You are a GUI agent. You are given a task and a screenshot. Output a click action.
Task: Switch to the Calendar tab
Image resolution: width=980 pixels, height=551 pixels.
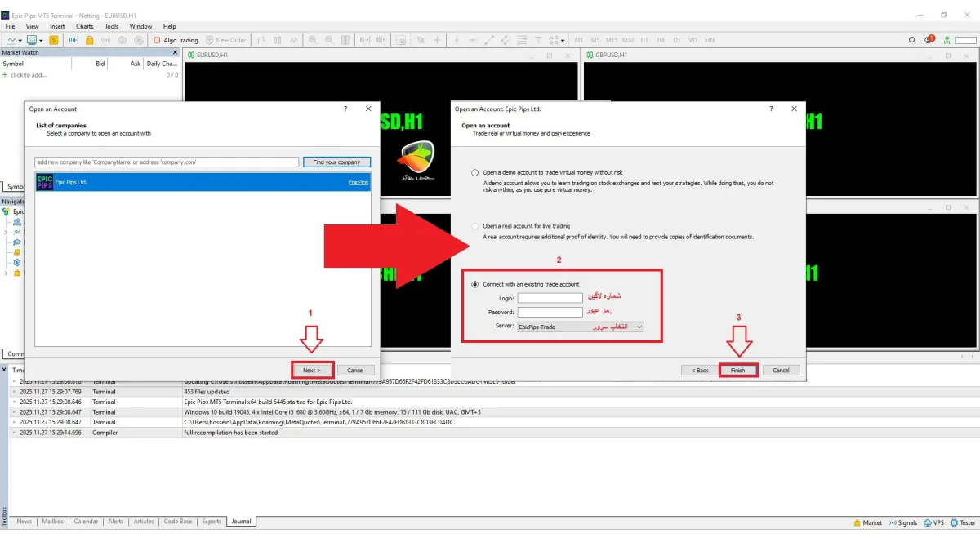86,522
